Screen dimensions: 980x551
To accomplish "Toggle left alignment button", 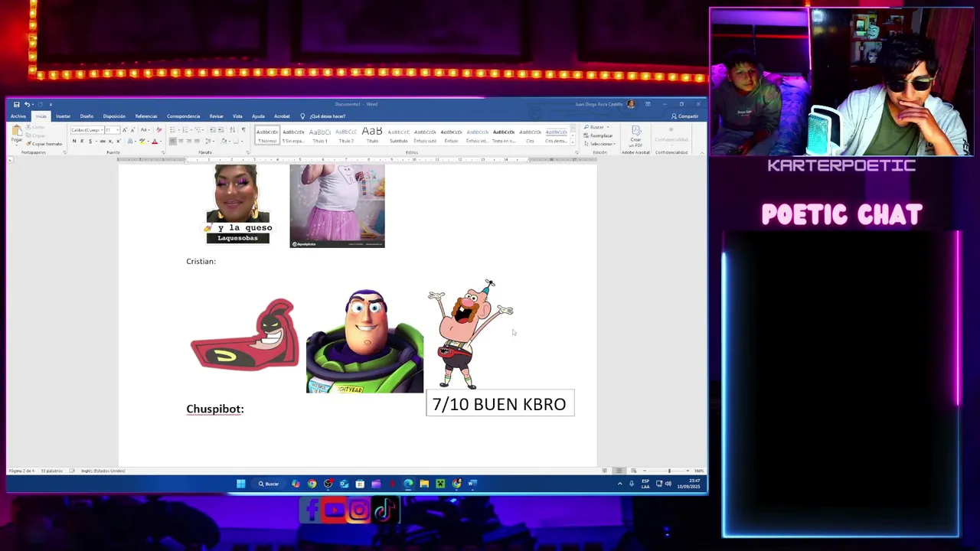I will (x=172, y=141).
